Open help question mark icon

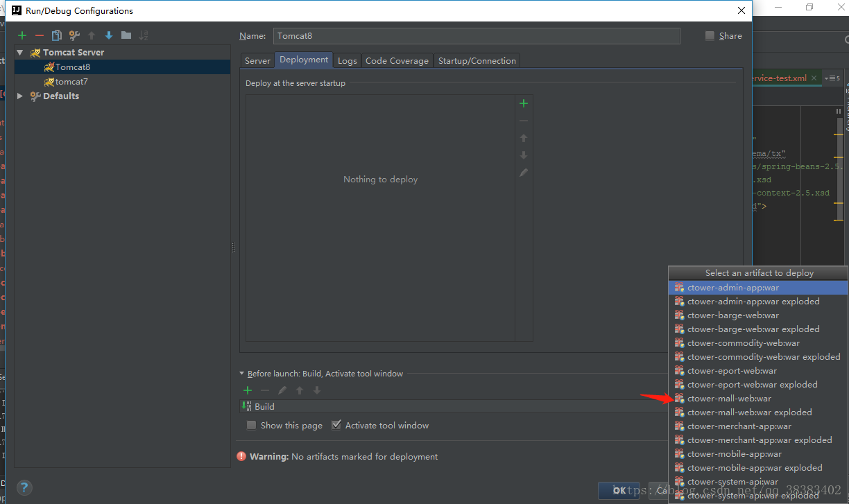(x=24, y=487)
